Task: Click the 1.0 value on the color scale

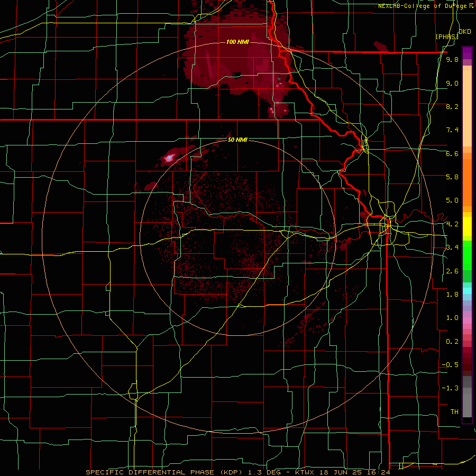Action: coord(452,318)
